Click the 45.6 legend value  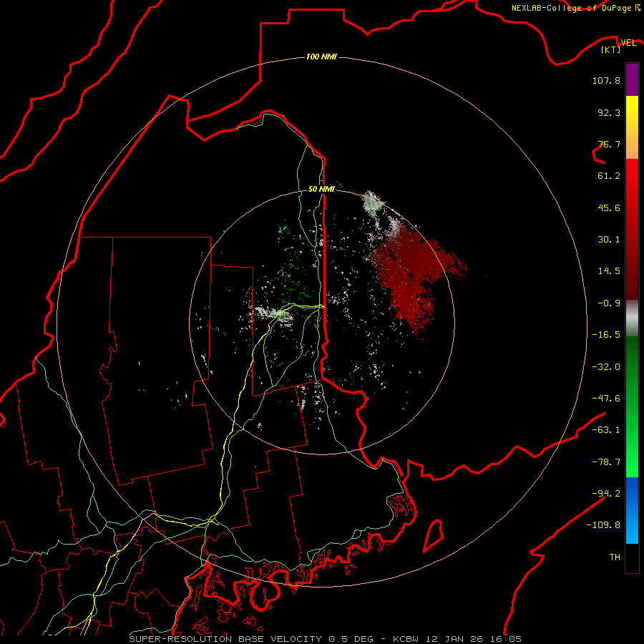pyautogui.click(x=609, y=208)
